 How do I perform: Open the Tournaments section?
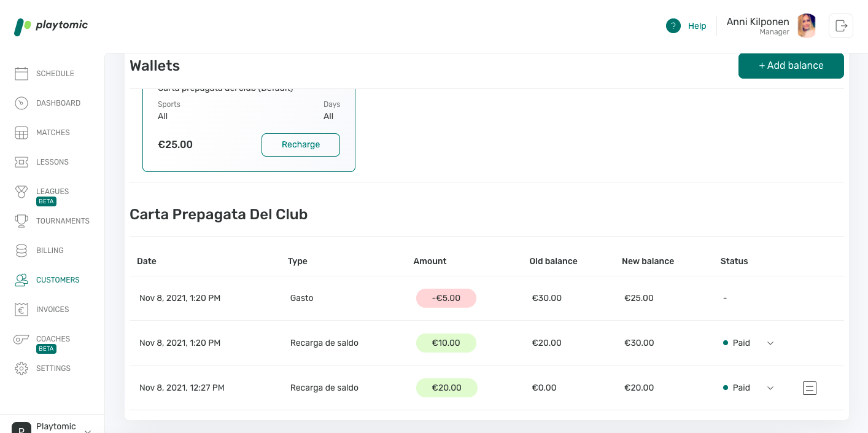click(x=63, y=220)
